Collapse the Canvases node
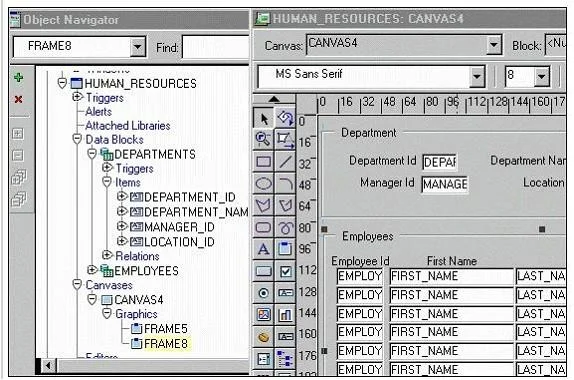Screen dimensions: 574x380 (77, 285)
